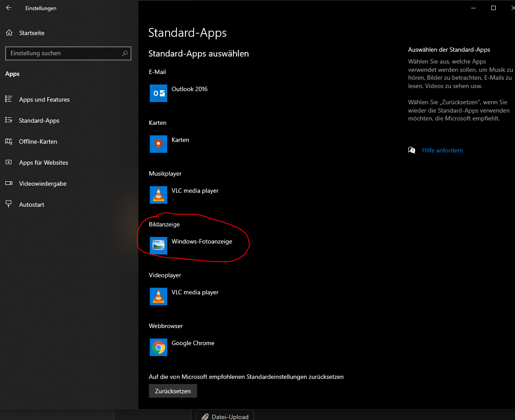Viewport: 515px width, 420px height.
Task: Change default E-Mail app Outlook 2016
Action: click(190, 89)
